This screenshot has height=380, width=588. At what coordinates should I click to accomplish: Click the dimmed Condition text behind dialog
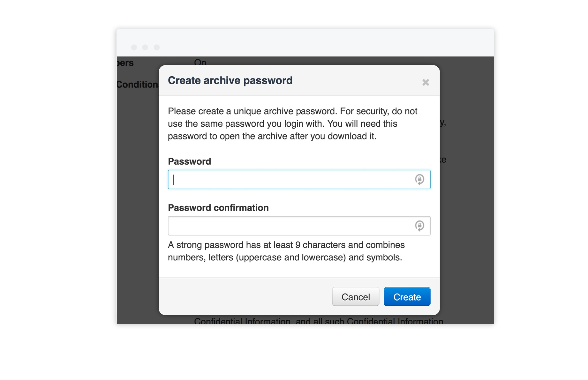[137, 85]
